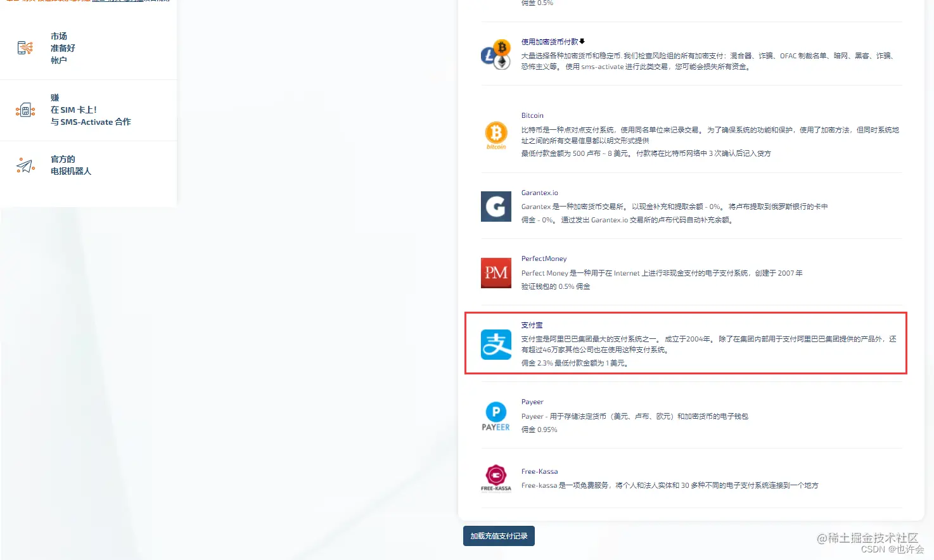Click the PerfectMoney 0.5% 佣金 text

pos(556,286)
